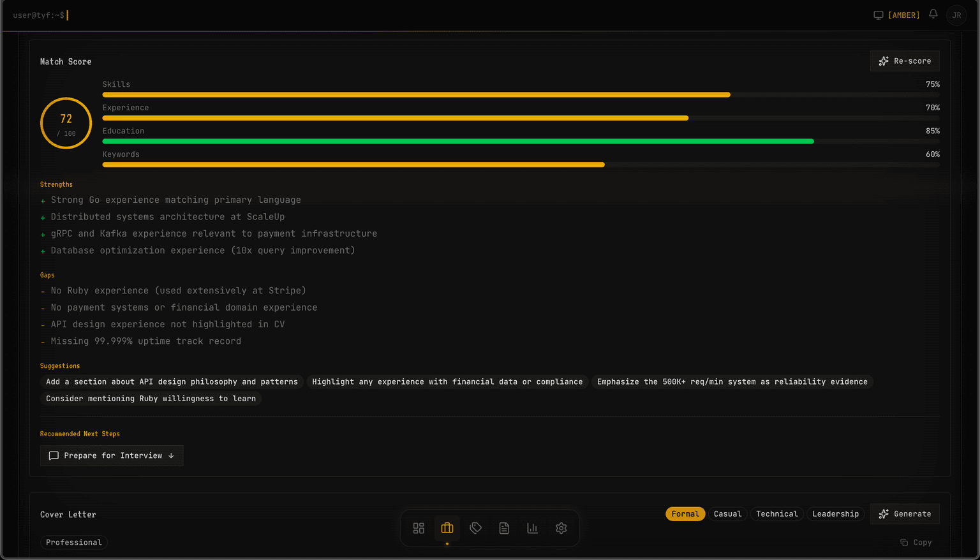Viewport: 980px width, 560px height.
Task: Click Generate cover letter button
Action: tap(905, 514)
